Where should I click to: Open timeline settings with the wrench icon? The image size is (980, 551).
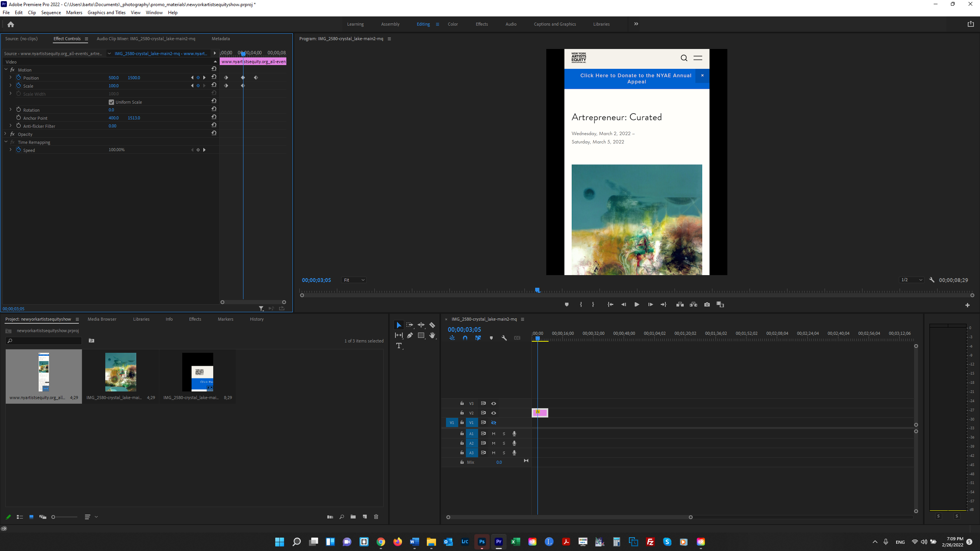(504, 338)
